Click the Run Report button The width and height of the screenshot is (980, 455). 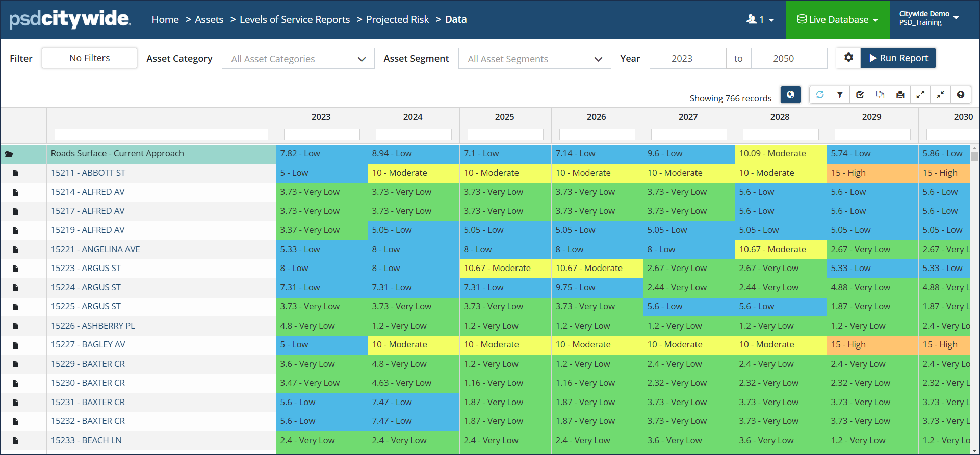pos(898,58)
